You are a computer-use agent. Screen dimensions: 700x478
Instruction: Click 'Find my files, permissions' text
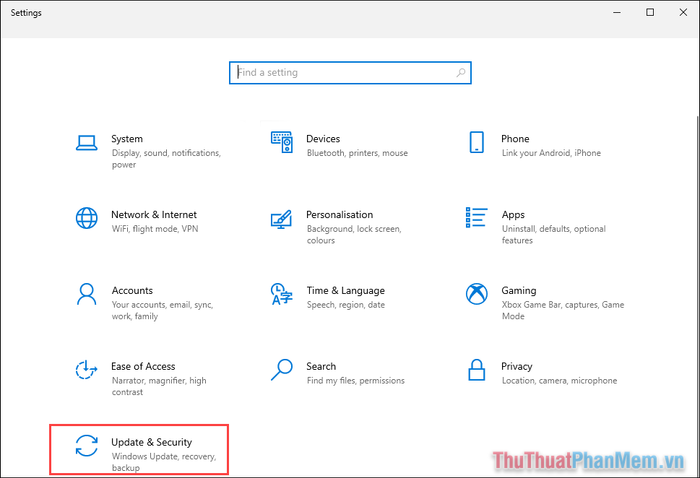355,381
